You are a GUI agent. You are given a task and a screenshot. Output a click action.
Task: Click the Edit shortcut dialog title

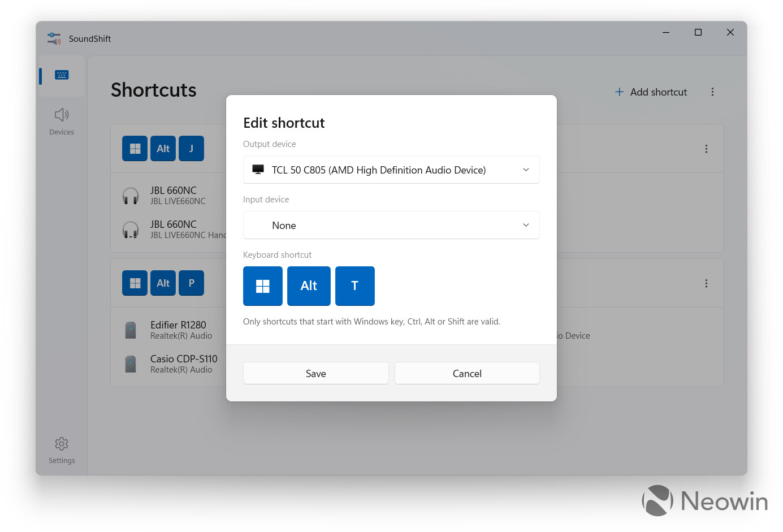[284, 123]
